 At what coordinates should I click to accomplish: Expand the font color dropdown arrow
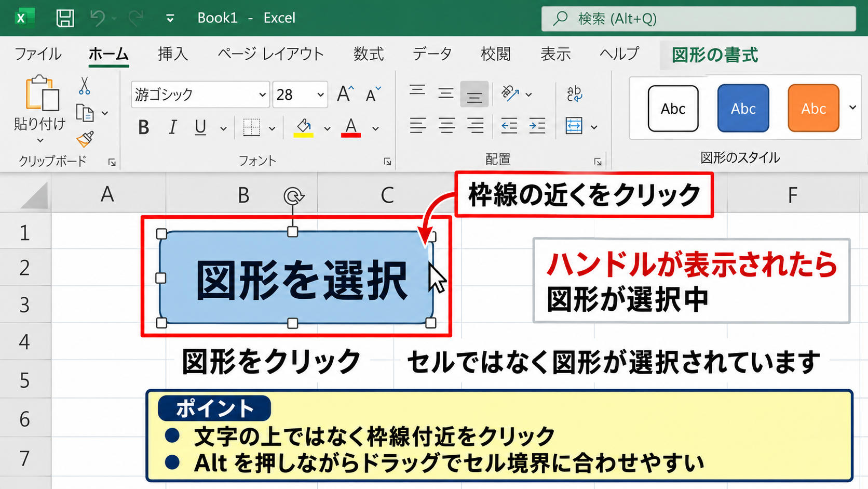(x=375, y=128)
